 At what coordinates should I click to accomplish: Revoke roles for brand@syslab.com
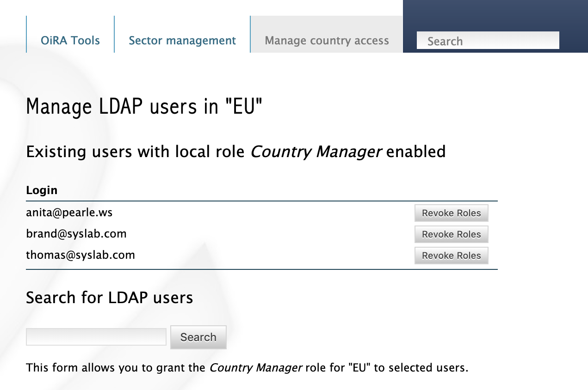(x=451, y=234)
